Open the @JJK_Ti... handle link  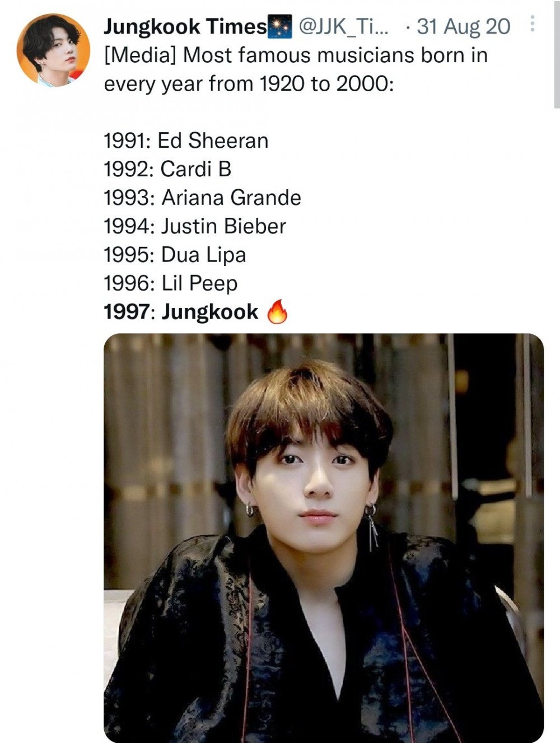[344, 26]
